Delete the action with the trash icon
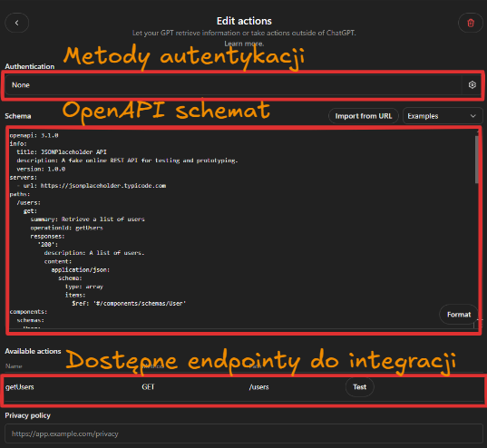 471,23
